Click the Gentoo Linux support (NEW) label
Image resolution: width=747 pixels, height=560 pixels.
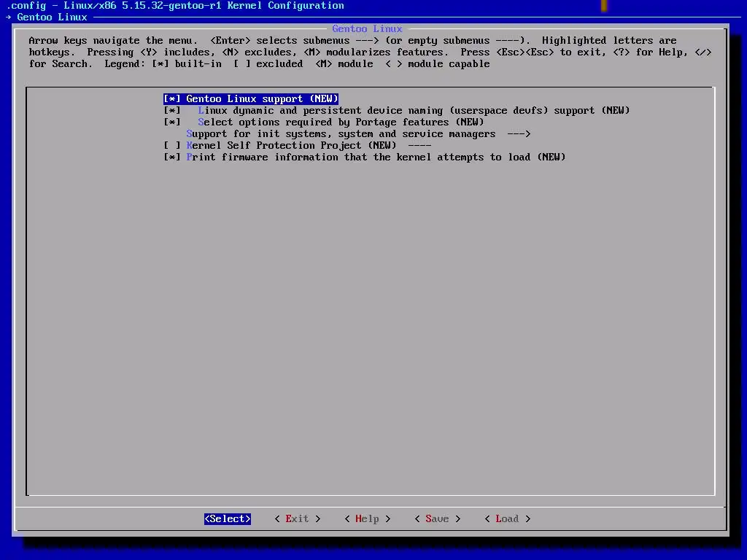pos(262,98)
